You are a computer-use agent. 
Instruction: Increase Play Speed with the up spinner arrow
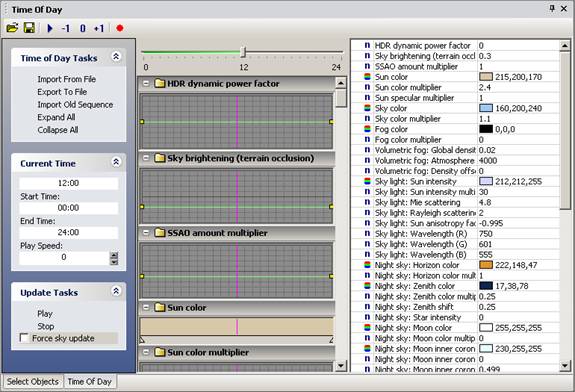click(114, 255)
